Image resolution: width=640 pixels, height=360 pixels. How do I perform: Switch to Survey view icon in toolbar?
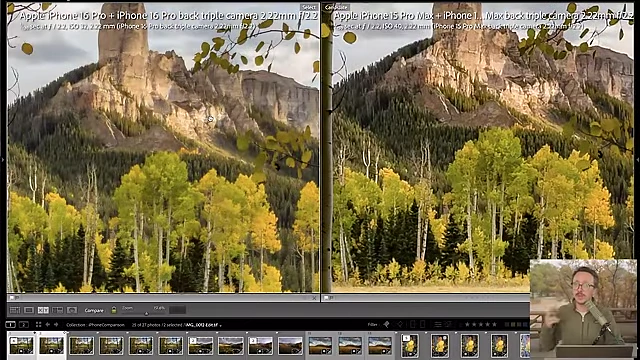click(x=58, y=310)
